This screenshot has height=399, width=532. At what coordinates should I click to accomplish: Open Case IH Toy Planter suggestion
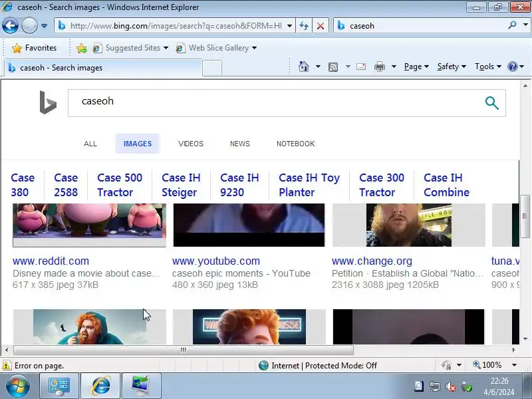click(x=309, y=185)
